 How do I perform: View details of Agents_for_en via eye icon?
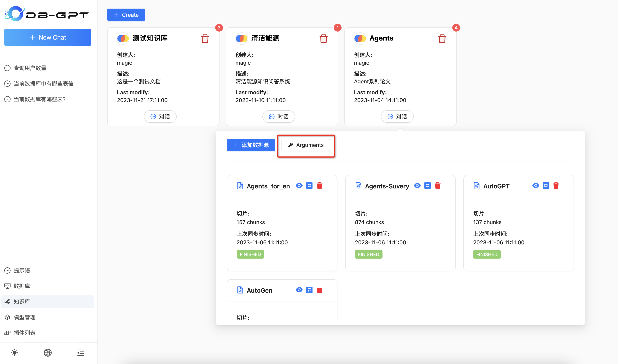tap(299, 186)
